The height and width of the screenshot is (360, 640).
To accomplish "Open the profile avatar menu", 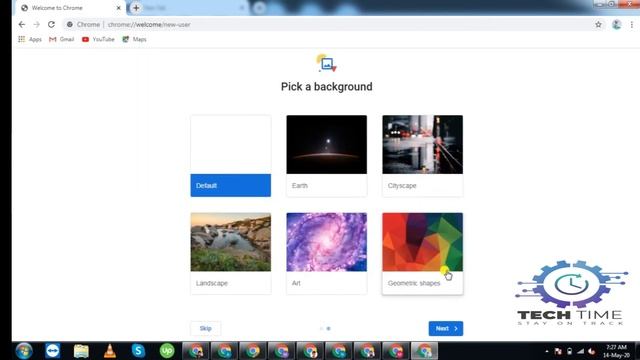I will pos(616,24).
